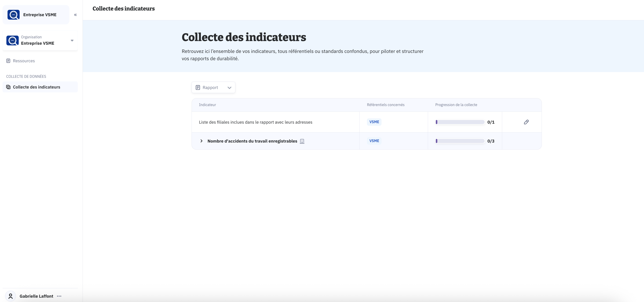
Task: Click VSME tag on the filiales row
Action: tap(374, 122)
